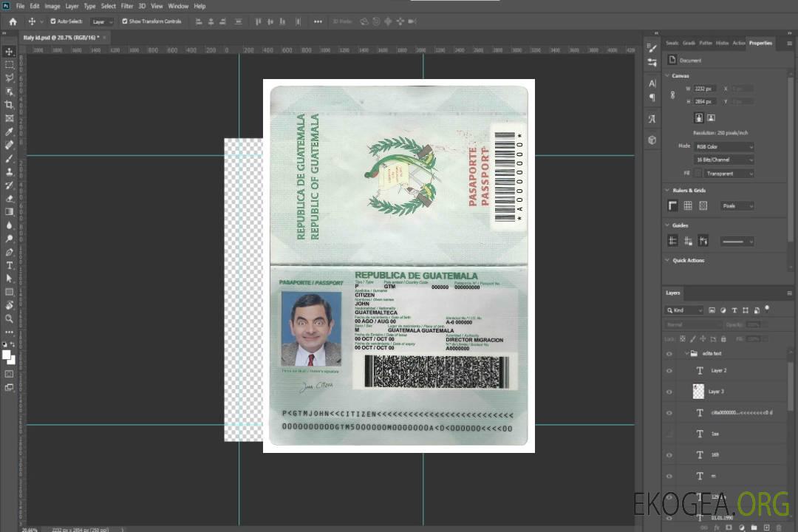798x532 pixels.
Task: Click the delete layer trash icon
Action: (779, 528)
